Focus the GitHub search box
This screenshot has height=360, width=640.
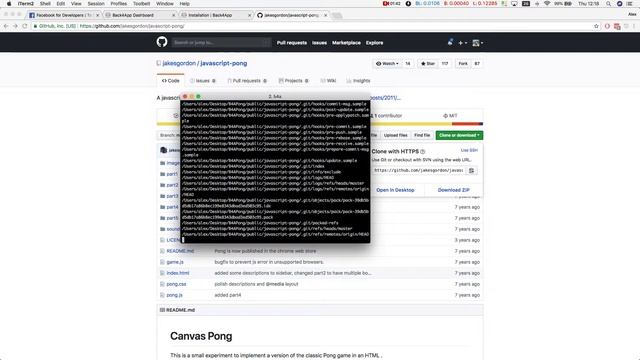[x=221, y=42]
